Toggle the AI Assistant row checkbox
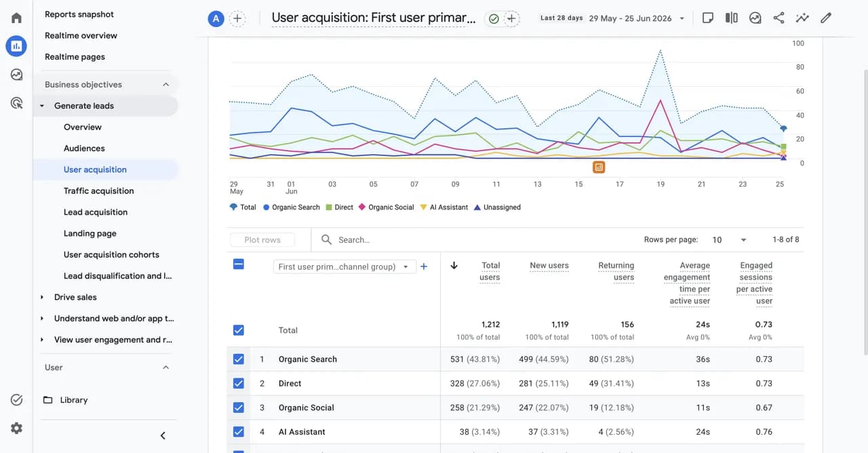The height and width of the screenshot is (453, 868). (x=239, y=432)
